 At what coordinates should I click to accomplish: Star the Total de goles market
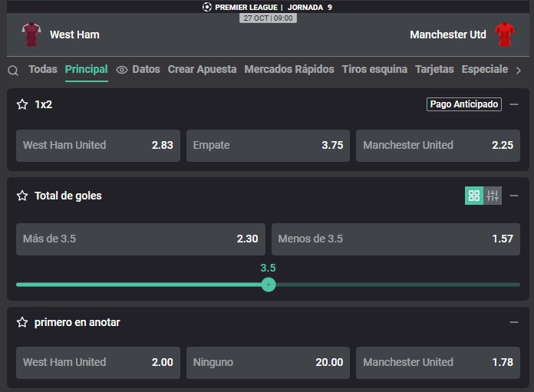click(x=22, y=196)
